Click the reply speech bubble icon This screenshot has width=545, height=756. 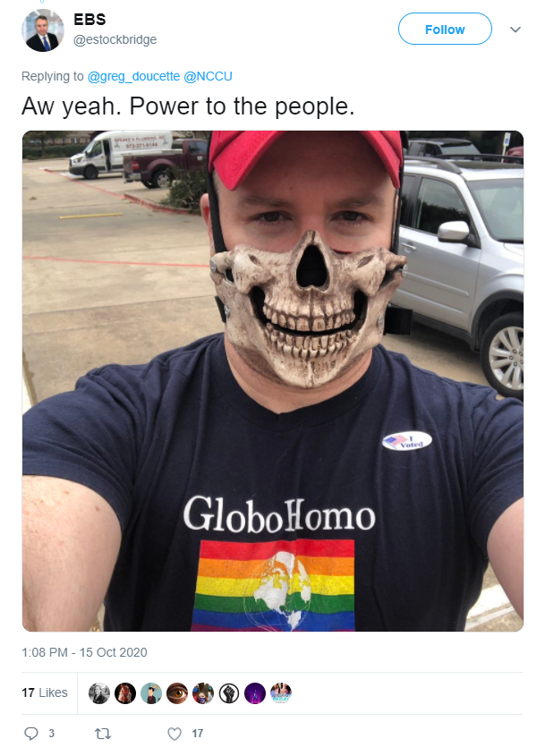point(31,734)
